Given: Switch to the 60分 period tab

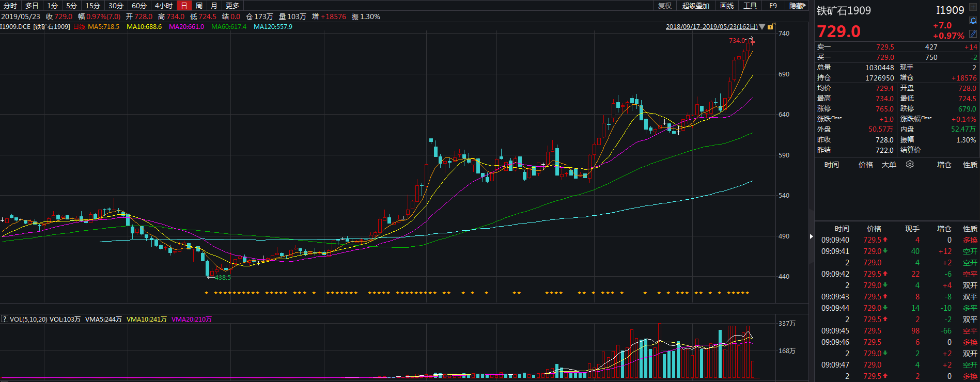Looking at the screenshot, I should (x=139, y=6).
